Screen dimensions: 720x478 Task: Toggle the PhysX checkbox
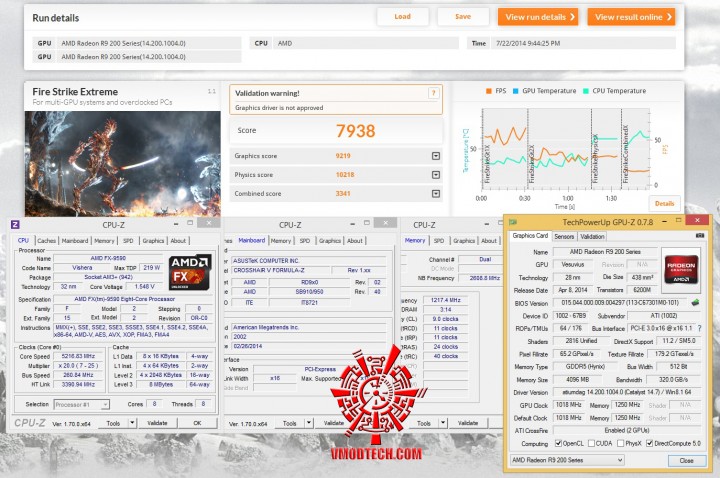[x=620, y=443]
